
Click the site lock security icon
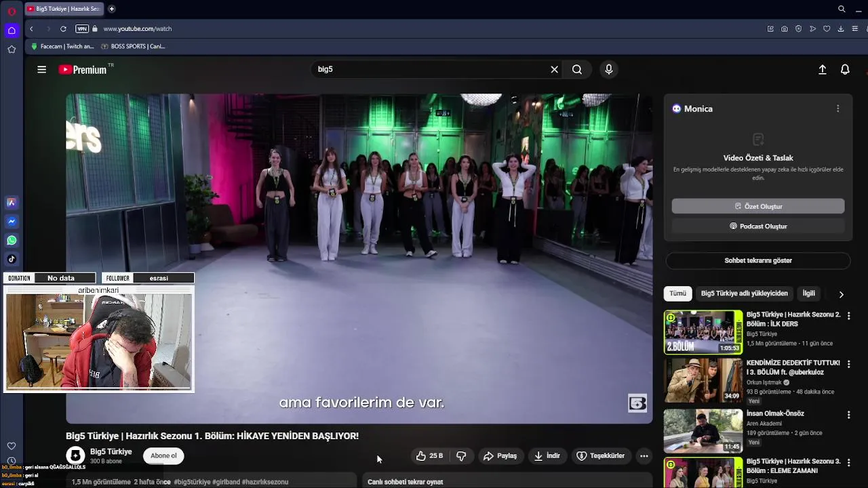(x=95, y=28)
